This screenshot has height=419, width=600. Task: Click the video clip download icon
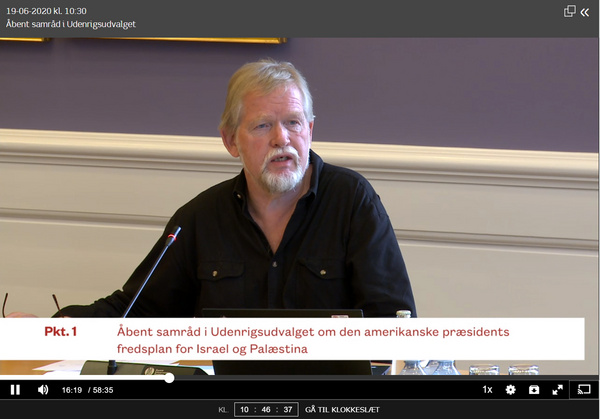[x=534, y=390]
